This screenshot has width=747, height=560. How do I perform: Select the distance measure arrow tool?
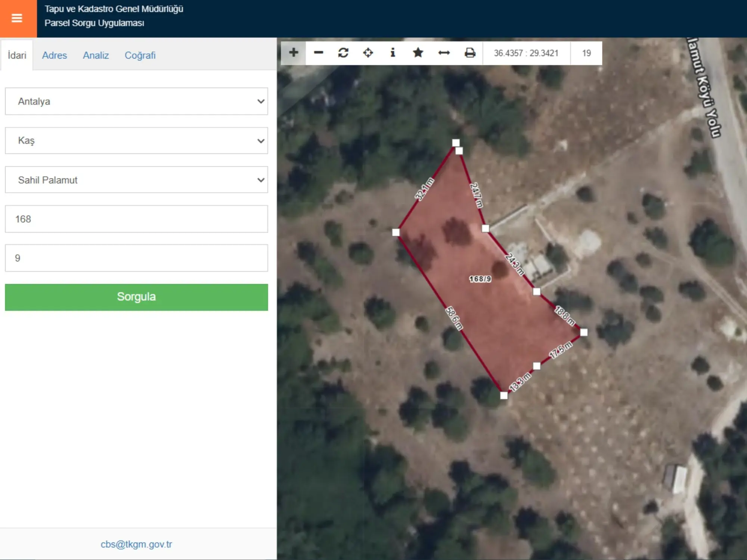(444, 53)
